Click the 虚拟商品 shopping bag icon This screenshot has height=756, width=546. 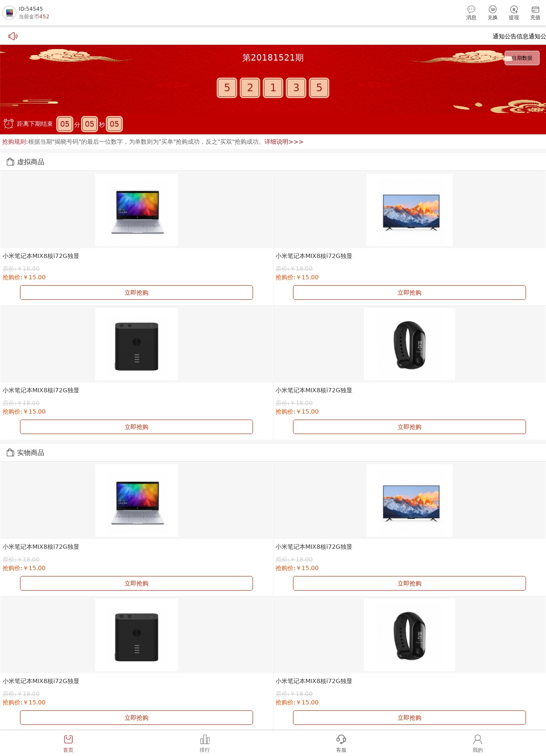pyautogui.click(x=10, y=162)
